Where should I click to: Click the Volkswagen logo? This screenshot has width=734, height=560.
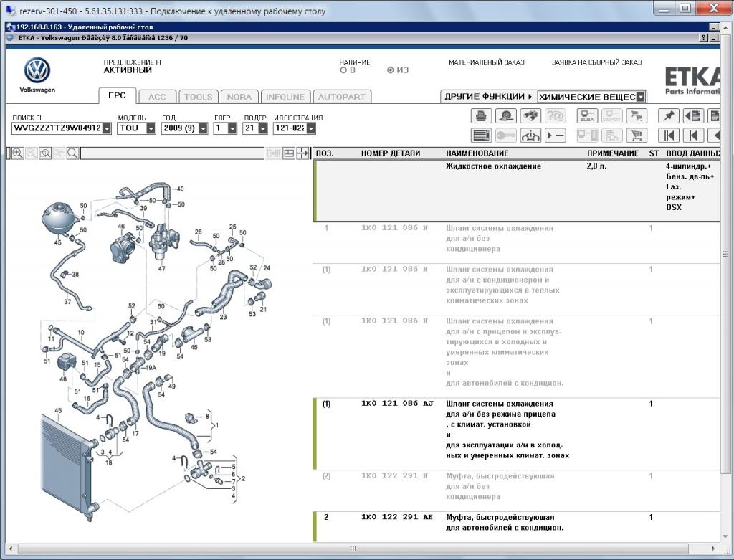(37, 71)
